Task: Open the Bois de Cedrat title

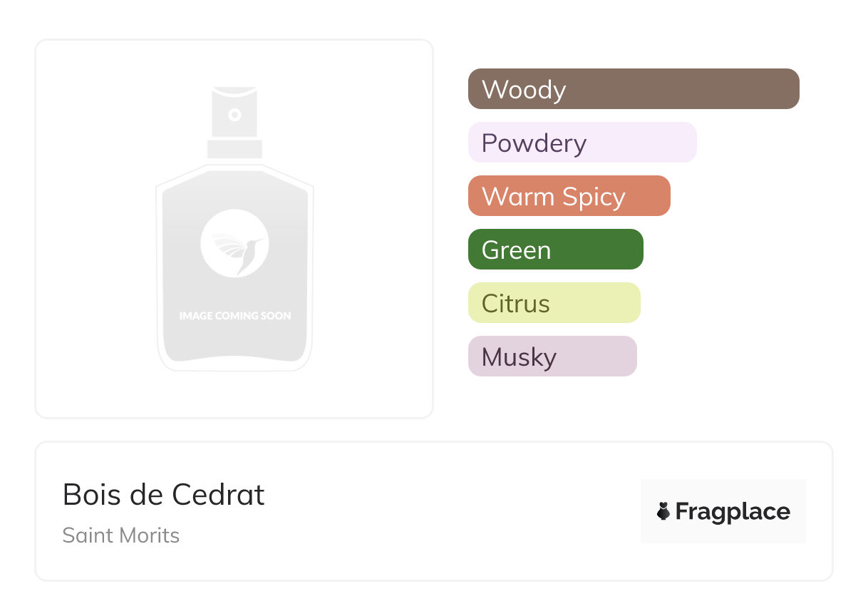Action: point(164,495)
